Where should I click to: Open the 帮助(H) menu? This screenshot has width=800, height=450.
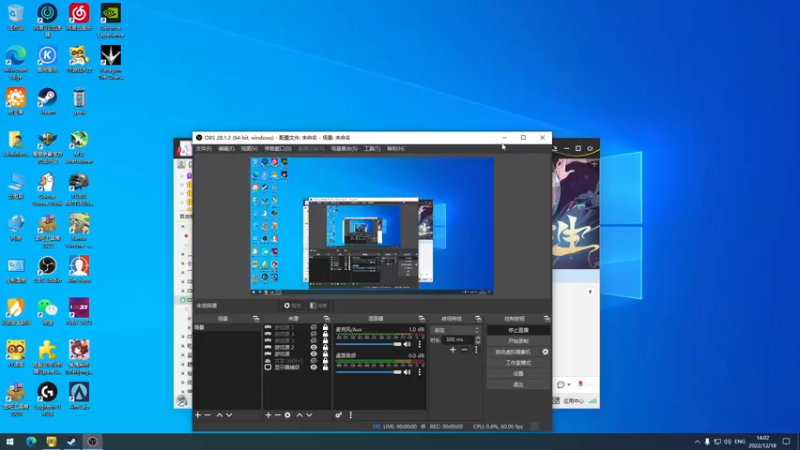[395, 148]
